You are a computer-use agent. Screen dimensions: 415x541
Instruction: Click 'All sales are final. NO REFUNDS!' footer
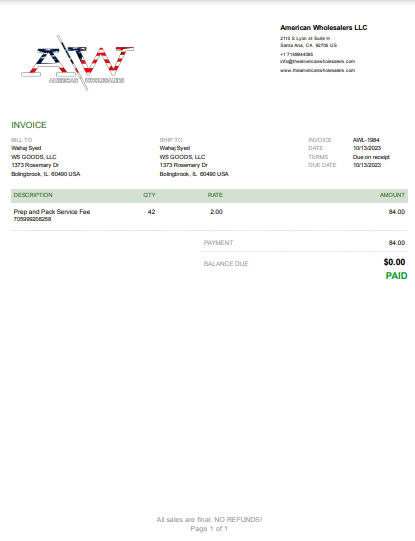209,520
